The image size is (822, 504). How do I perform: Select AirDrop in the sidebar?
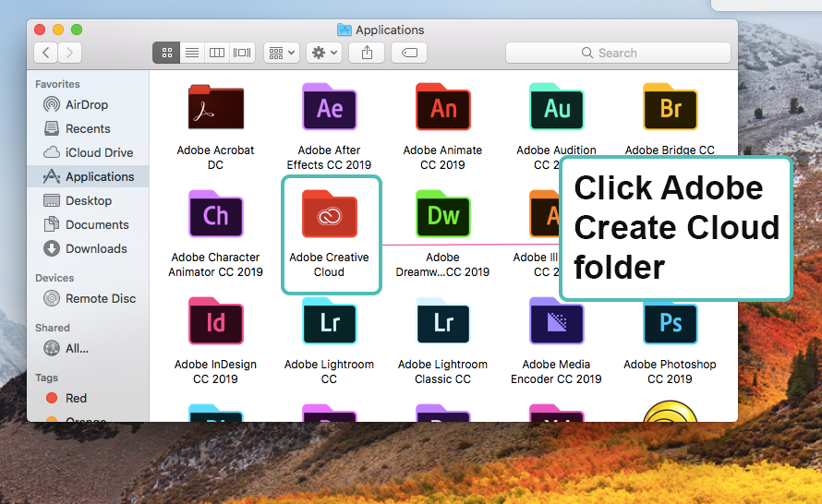(88, 105)
